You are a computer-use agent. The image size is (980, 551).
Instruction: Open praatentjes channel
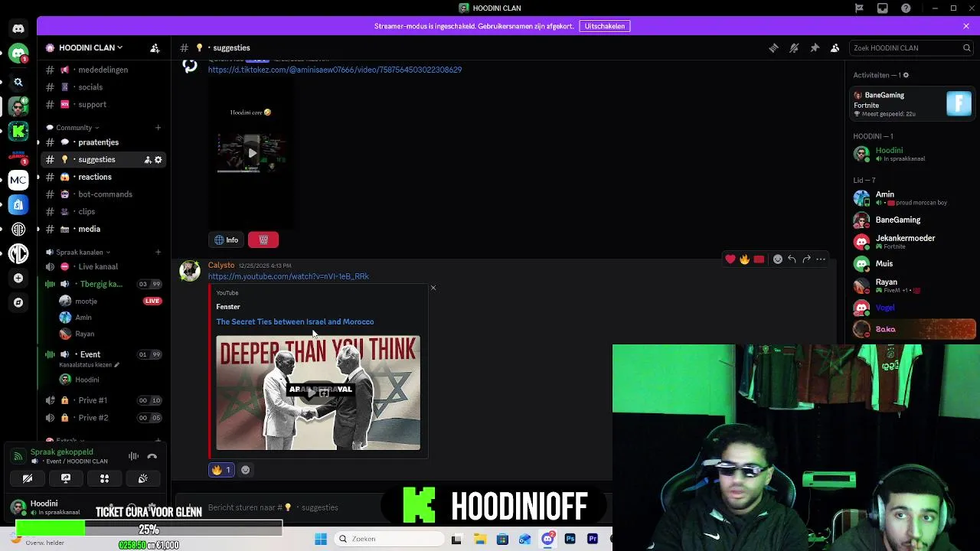pyautogui.click(x=103, y=142)
